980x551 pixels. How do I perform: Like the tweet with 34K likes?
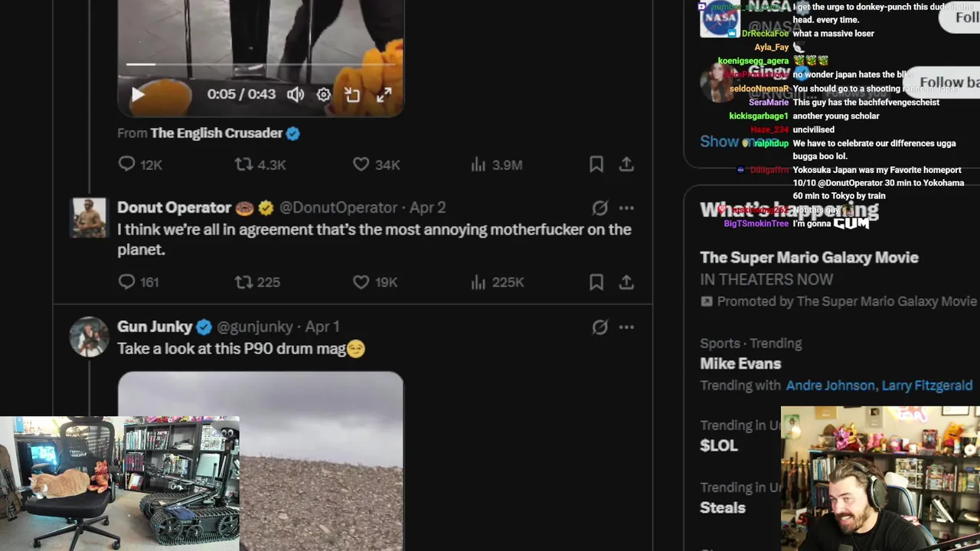(x=376, y=165)
